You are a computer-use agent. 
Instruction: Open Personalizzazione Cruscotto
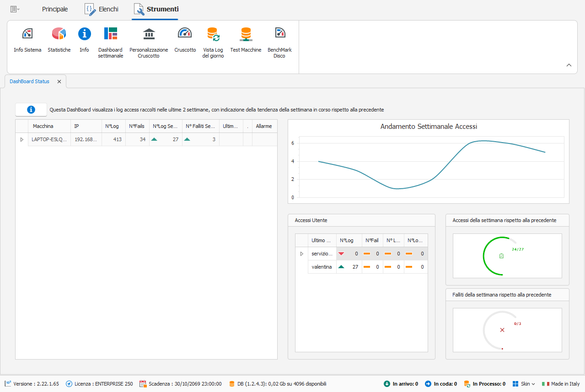(149, 43)
